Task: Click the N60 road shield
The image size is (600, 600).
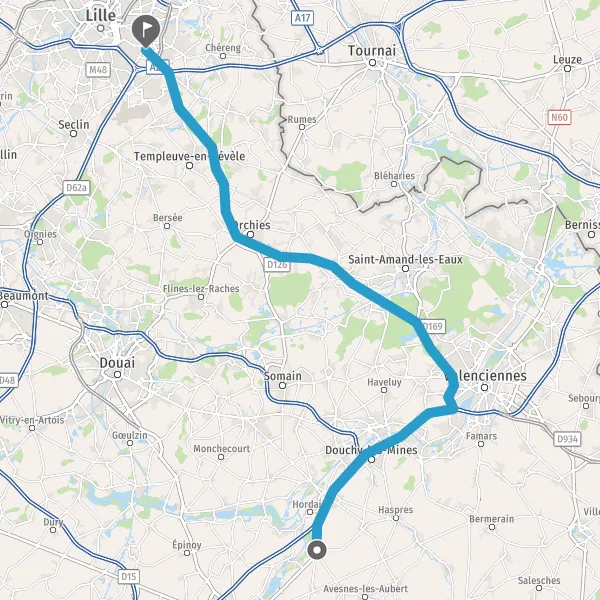Action: 559,117
